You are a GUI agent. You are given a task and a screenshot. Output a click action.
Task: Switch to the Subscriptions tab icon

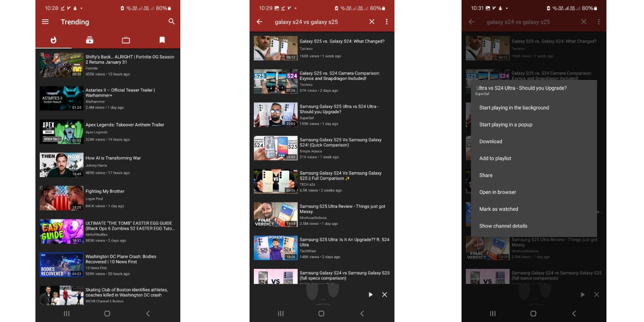click(90, 40)
